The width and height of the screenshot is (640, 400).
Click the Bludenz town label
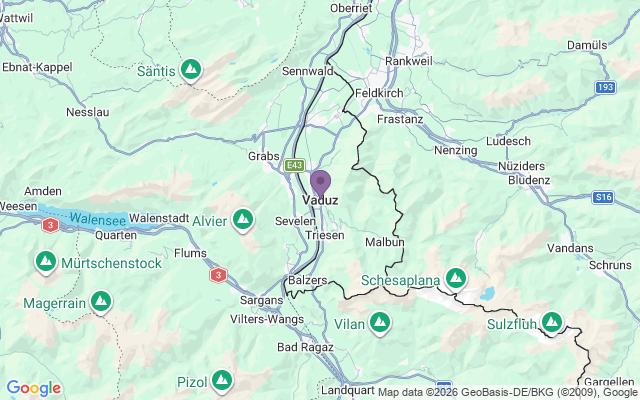pos(529,180)
